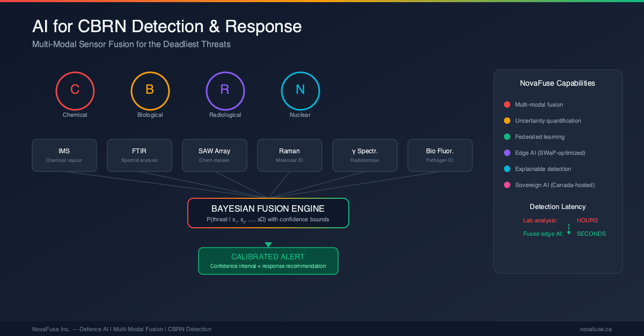The image size is (644, 336).
Task: Click the Calibrated Alert green box
Action: 268,261
